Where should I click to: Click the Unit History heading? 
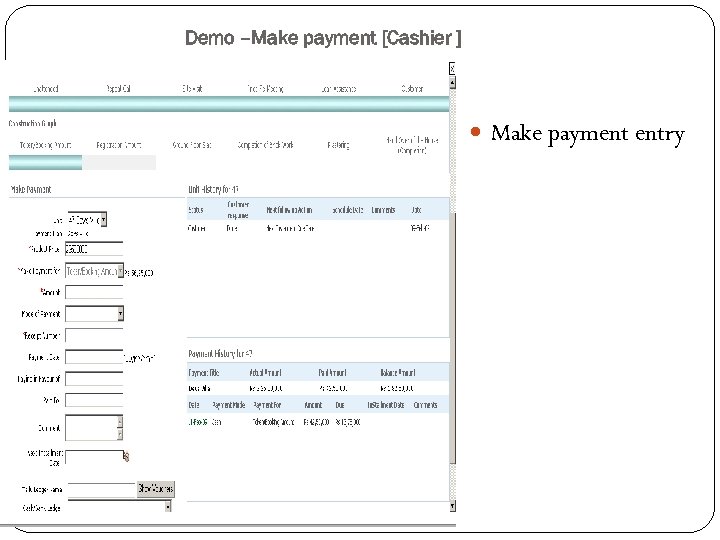(213, 189)
